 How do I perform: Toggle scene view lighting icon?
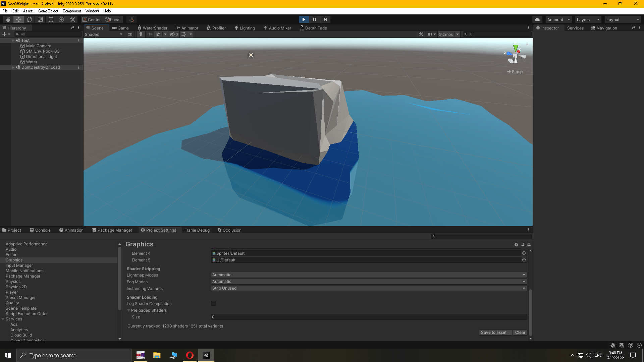pyautogui.click(x=141, y=34)
